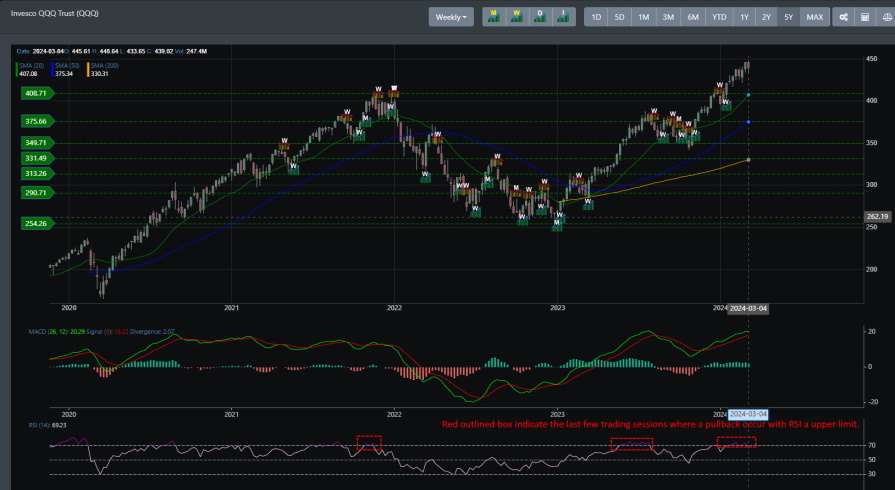Open the balance scale compare icon

(886, 17)
